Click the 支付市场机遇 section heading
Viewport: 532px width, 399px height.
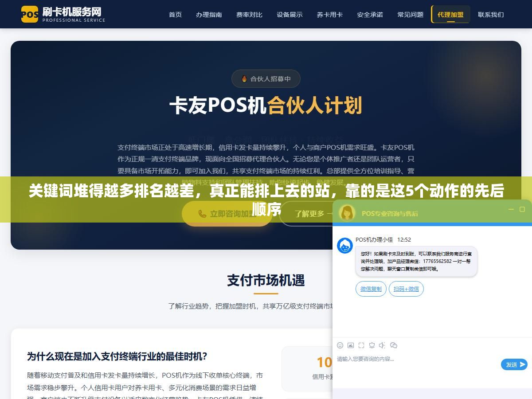click(266, 280)
